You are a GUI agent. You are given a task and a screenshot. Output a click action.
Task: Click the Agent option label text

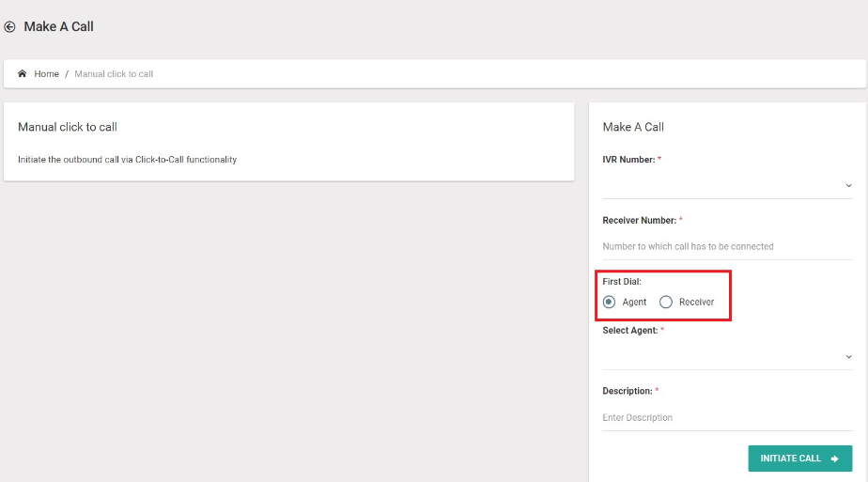tap(634, 303)
